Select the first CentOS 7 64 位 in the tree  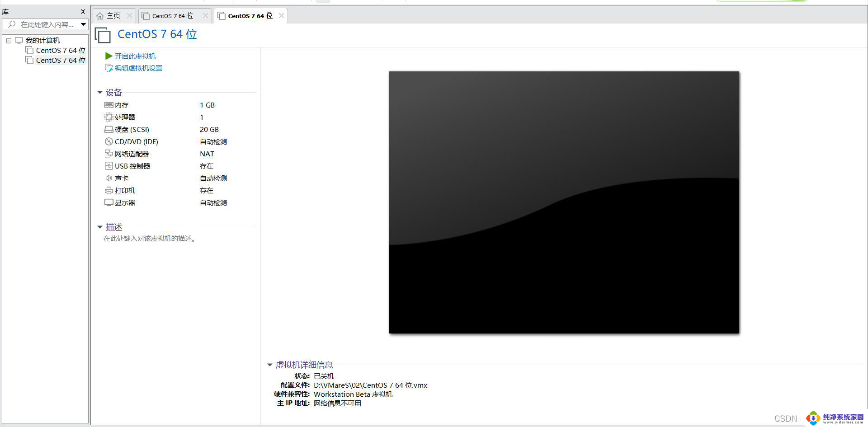(61, 50)
